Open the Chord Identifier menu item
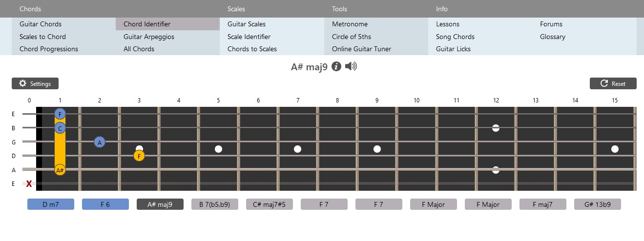 (x=147, y=24)
